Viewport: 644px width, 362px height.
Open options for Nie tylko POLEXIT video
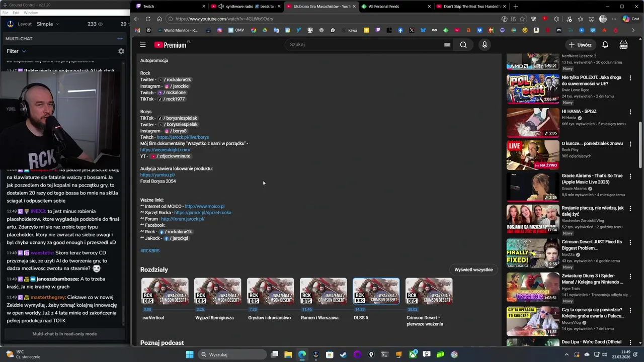(630, 78)
